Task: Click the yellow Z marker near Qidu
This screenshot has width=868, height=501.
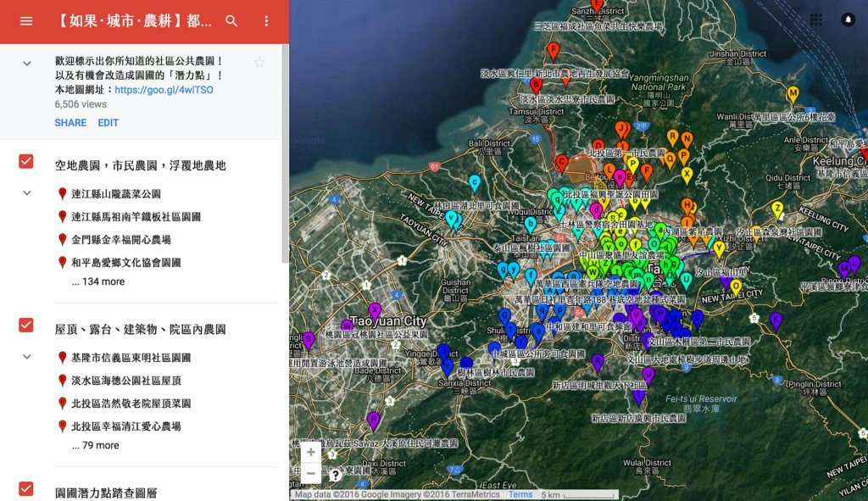Action: point(778,210)
